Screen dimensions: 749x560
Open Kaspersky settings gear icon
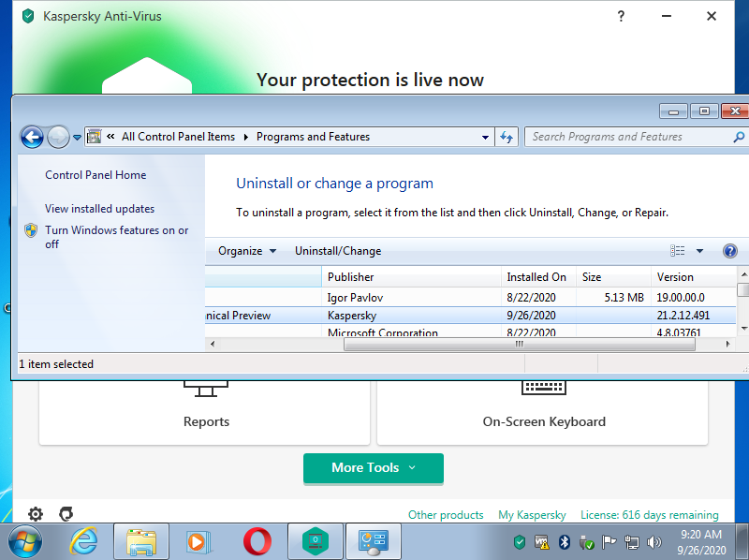click(x=36, y=514)
